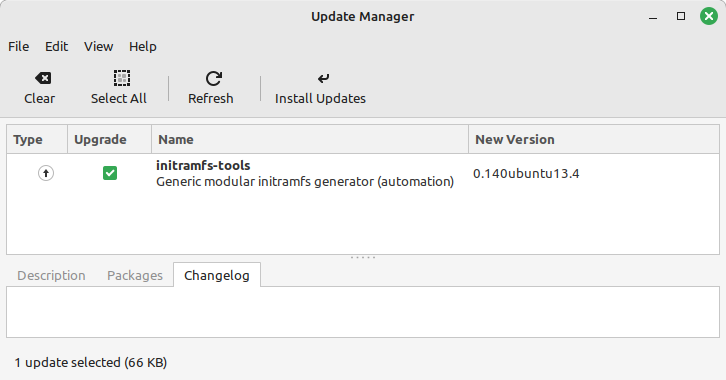The image size is (726, 380).
Task: Sort by the Name column header
Action: (x=310, y=139)
